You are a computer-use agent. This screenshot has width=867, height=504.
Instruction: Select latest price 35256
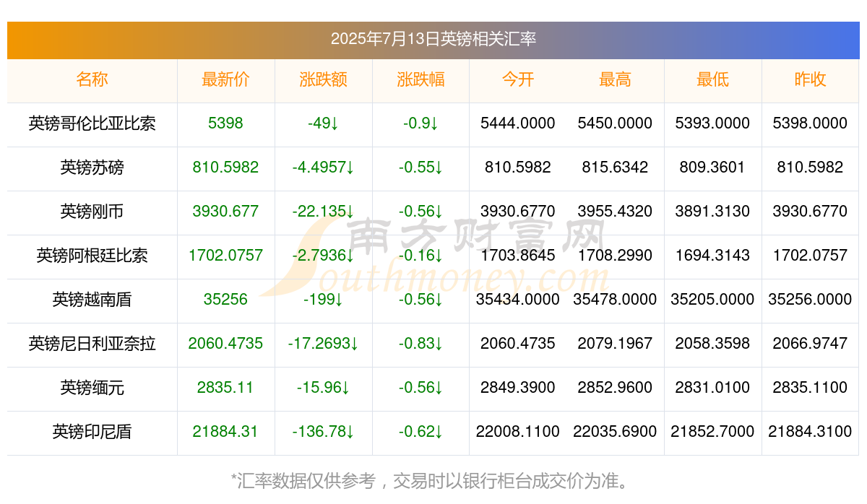click(x=225, y=300)
